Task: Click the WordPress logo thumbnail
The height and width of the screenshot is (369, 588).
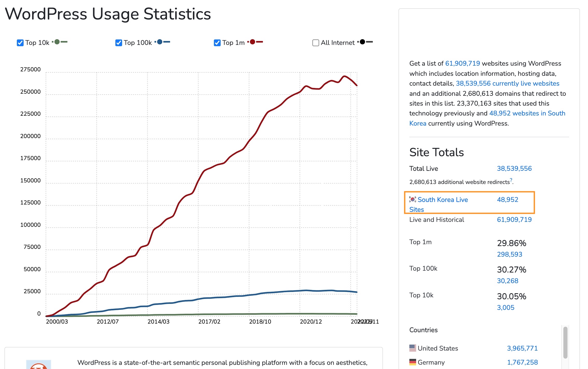Action: pos(38,365)
